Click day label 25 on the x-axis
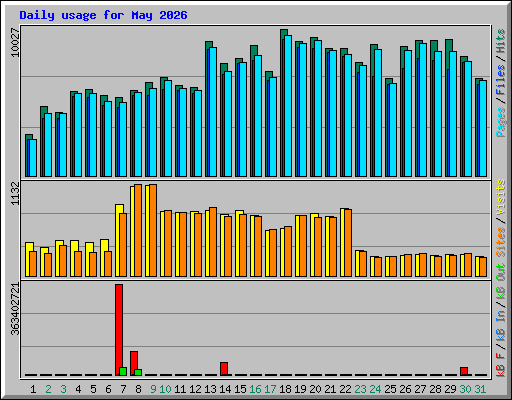Viewport: 512px width, 400px height. click(390, 389)
